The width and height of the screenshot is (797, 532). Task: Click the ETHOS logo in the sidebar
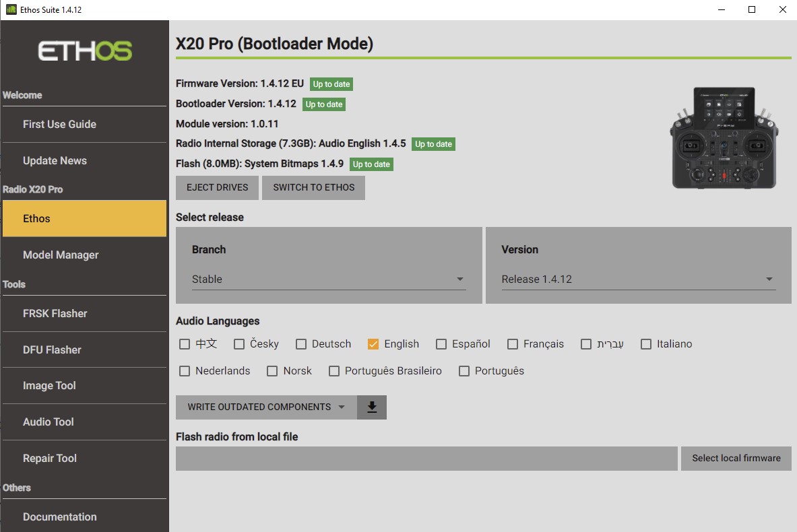coord(84,51)
